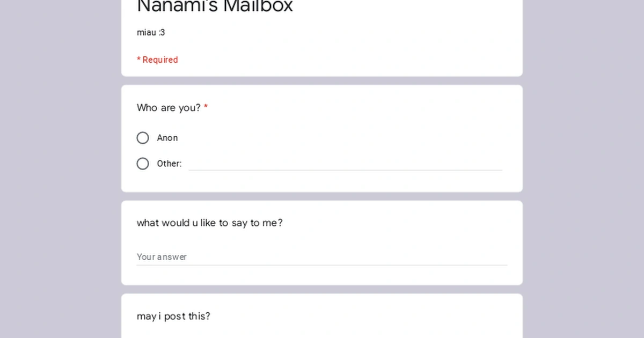Screen dimensions: 644x338
Task: Choose the "Other:" option for Who are you
Action: (x=143, y=164)
